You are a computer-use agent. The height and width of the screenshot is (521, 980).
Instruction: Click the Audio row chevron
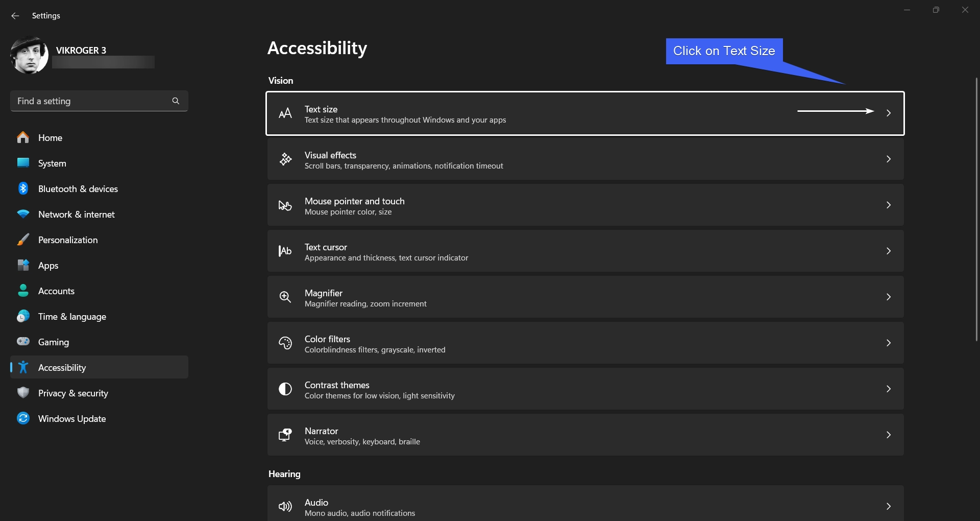[x=889, y=506]
